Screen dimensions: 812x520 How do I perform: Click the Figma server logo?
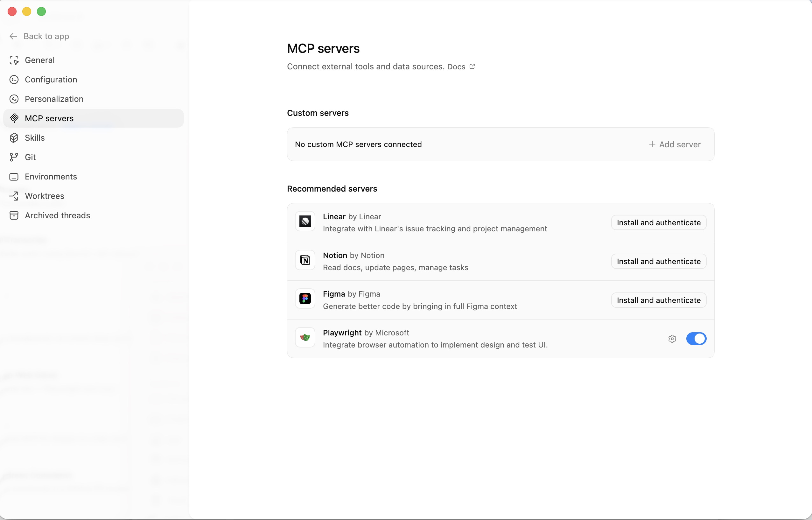[304, 299]
